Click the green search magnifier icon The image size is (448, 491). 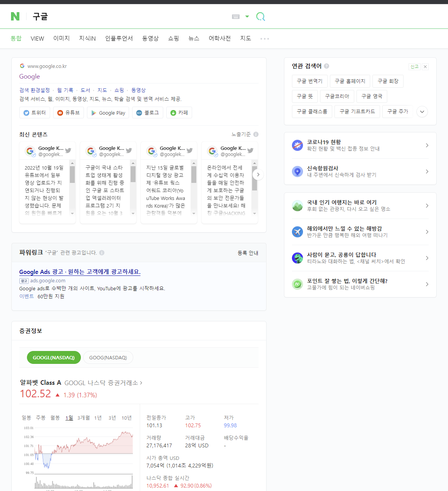(x=260, y=16)
